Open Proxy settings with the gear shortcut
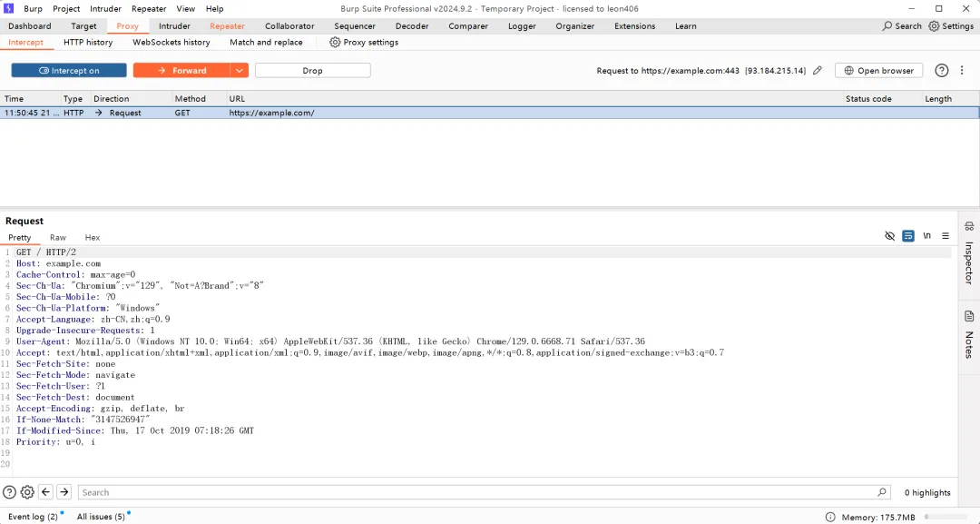 click(x=364, y=43)
